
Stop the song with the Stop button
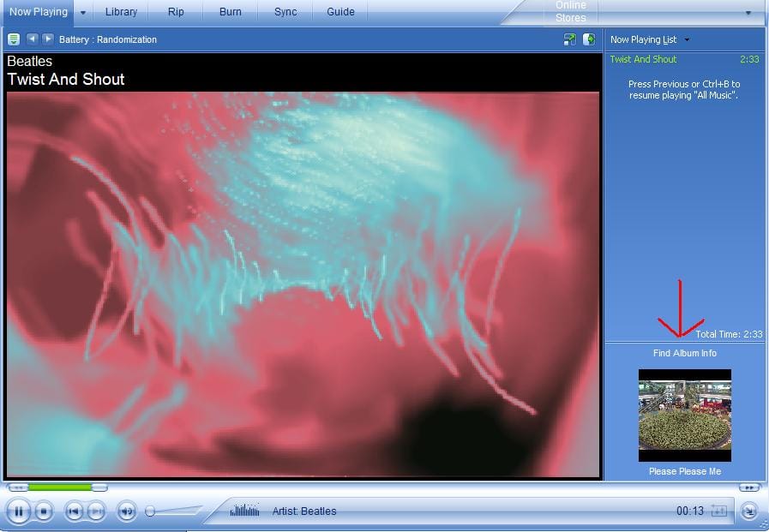tap(44, 512)
